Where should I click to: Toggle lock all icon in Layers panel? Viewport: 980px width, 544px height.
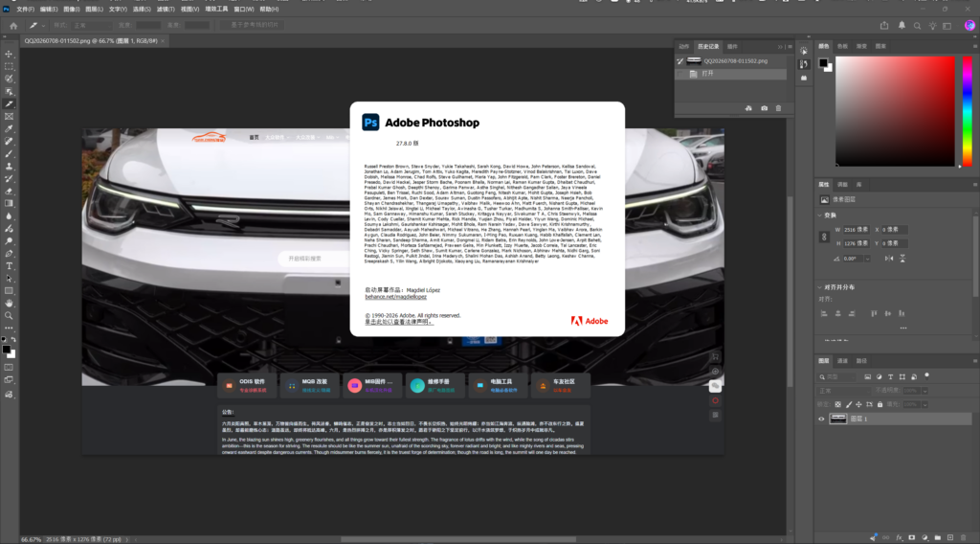[x=880, y=404]
